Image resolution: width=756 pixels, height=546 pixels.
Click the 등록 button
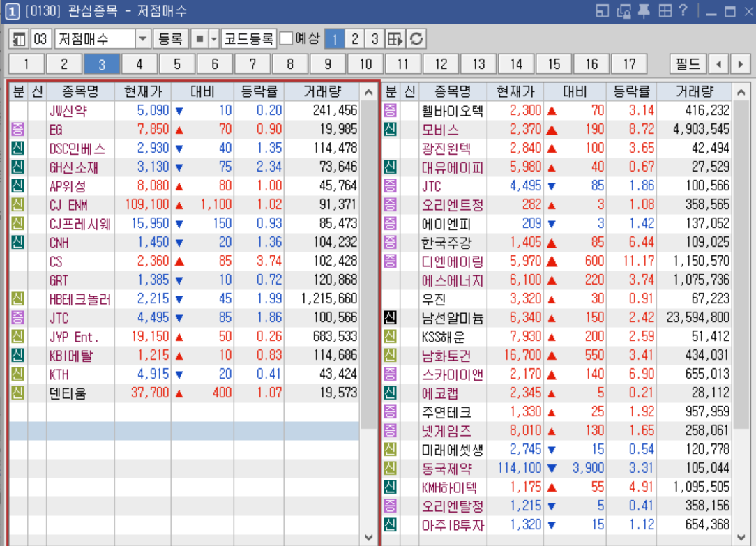tap(171, 39)
